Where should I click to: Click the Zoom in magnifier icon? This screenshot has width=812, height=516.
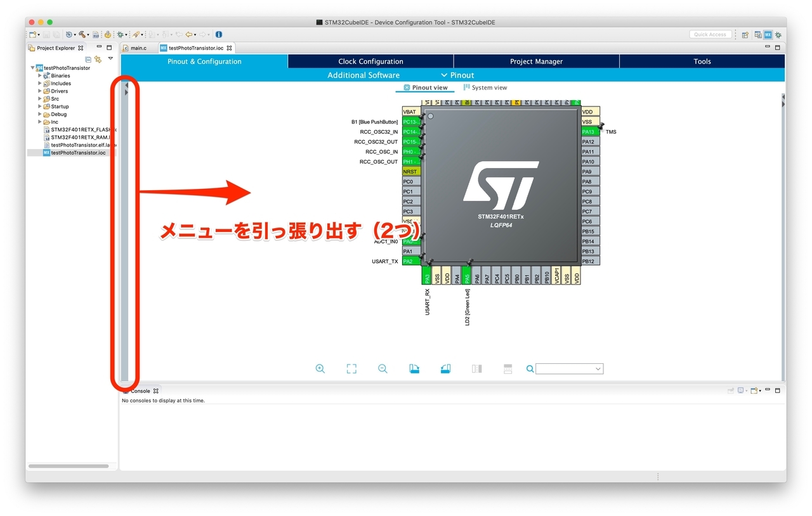(320, 368)
